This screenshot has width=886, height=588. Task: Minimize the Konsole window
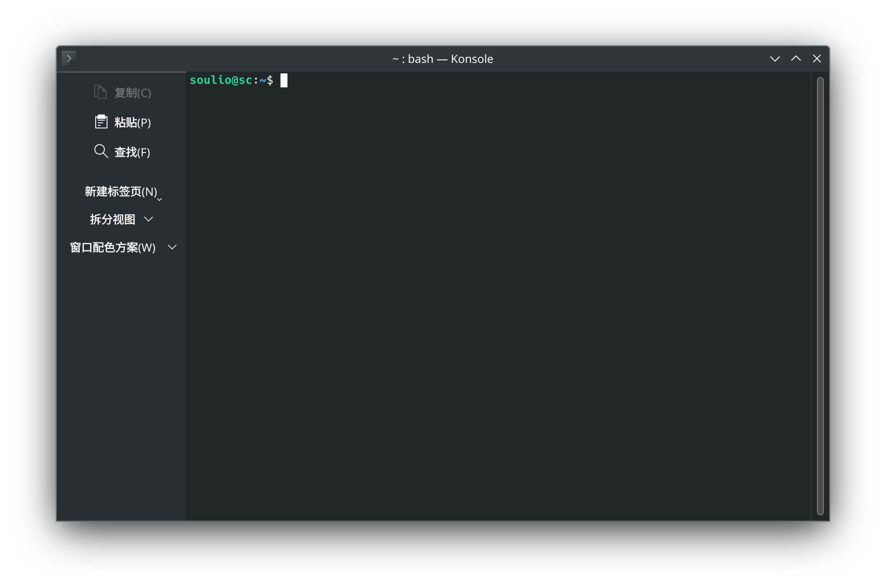pyautogui.click(x=775, y=59)
